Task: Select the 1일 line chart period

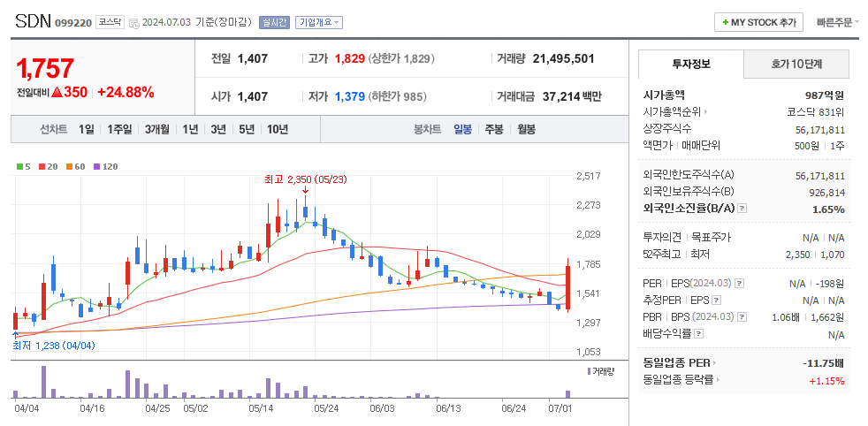Action: [x=87, y=129]
